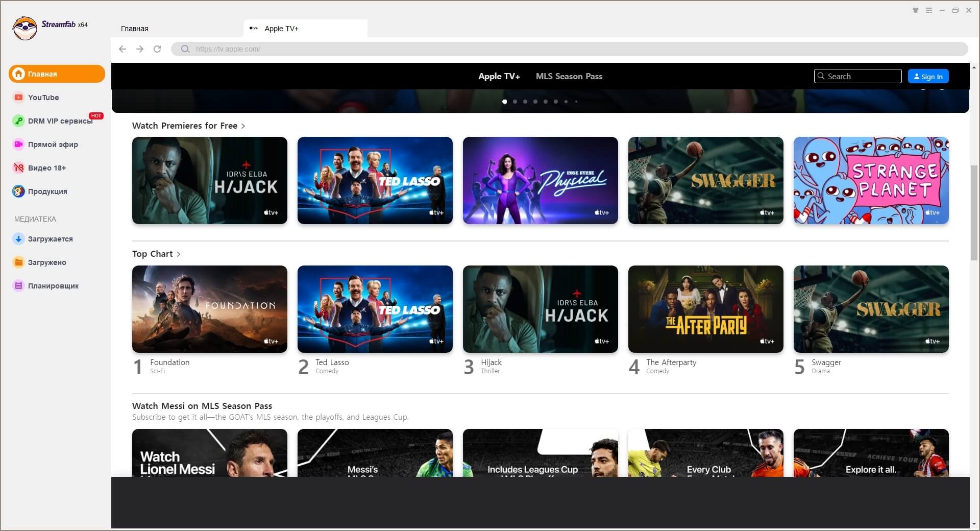Go back with browser back arrow
The image size is (980, 531).
122,49
